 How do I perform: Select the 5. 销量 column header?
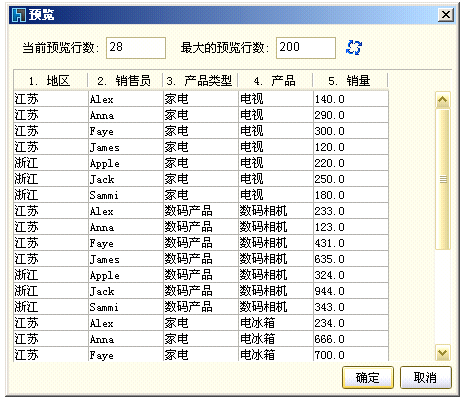[350, 81]
